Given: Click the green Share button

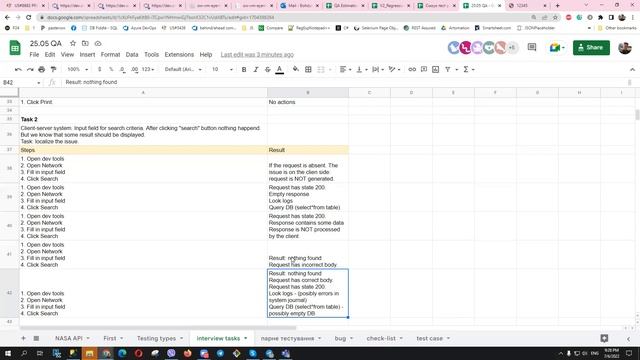Looking at the screenshot, I should click(591, 48).
